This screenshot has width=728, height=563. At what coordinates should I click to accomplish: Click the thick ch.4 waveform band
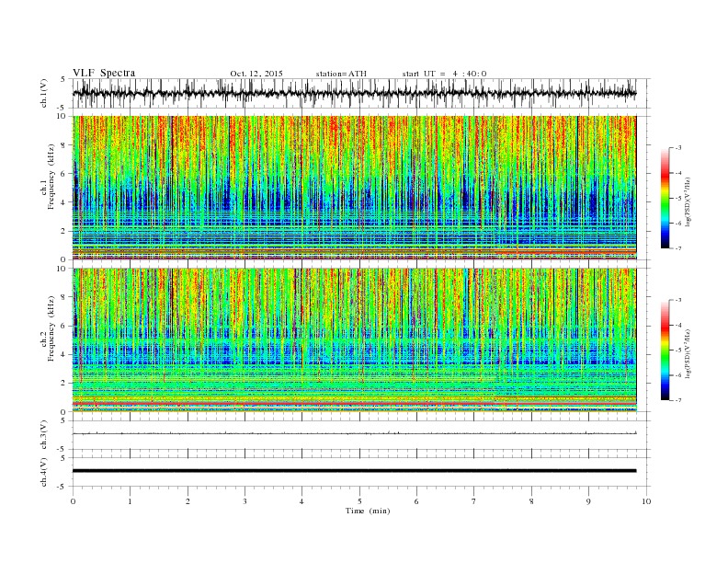[354, 471]
